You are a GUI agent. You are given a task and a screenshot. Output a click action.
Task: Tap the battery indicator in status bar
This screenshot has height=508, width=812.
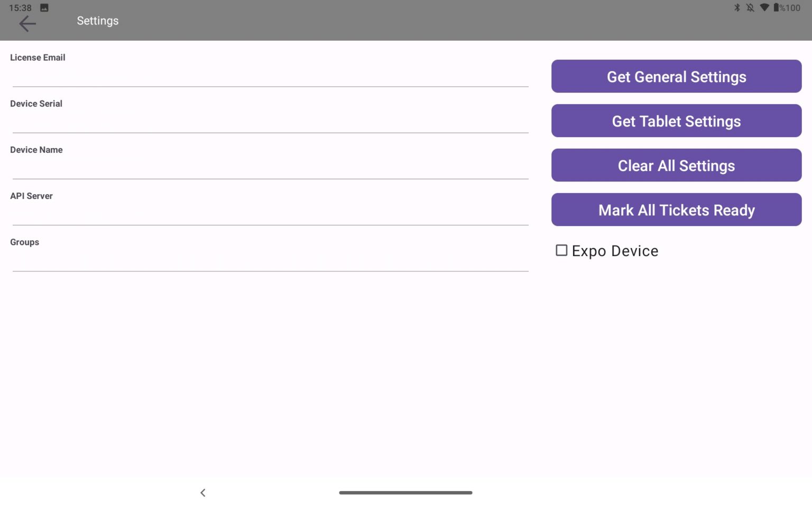777,8
